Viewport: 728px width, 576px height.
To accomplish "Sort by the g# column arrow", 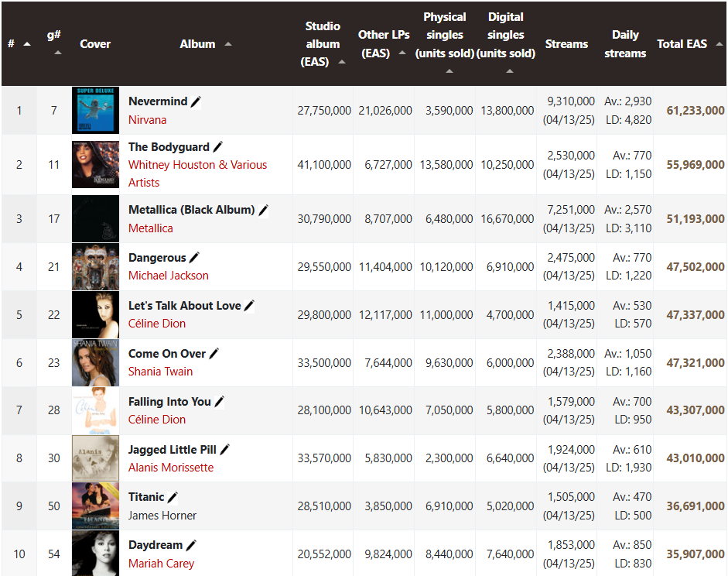I will pos(57,53).
